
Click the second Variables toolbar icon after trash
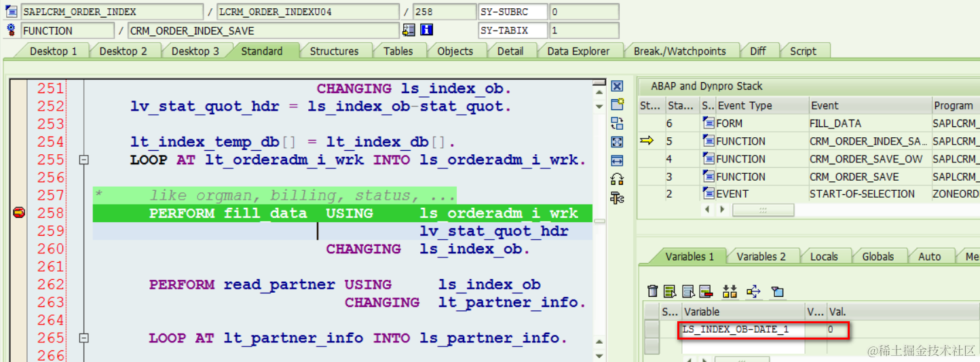[x=671, y=291]
